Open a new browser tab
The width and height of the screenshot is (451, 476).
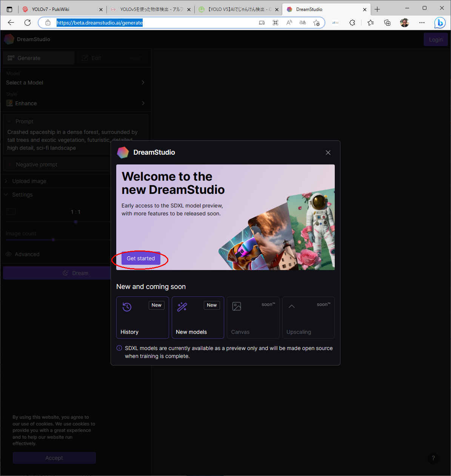377,9
